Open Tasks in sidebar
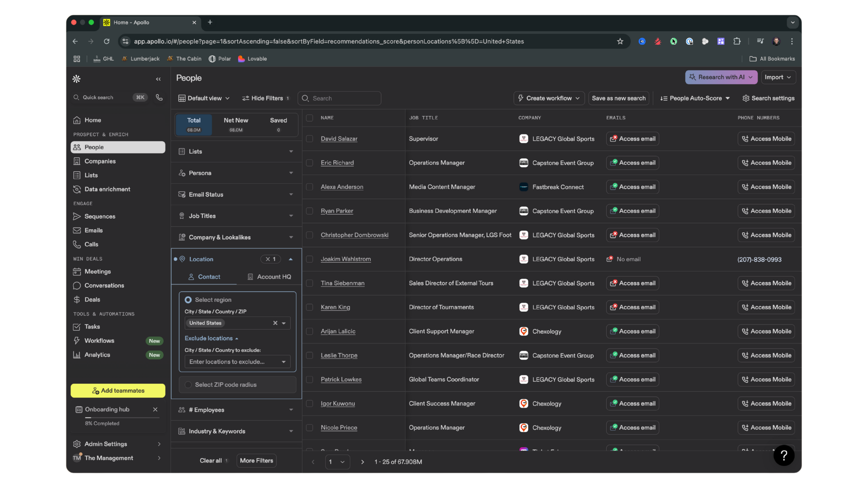The height and width of the screenshot is (488, 868). click(118, 327)
